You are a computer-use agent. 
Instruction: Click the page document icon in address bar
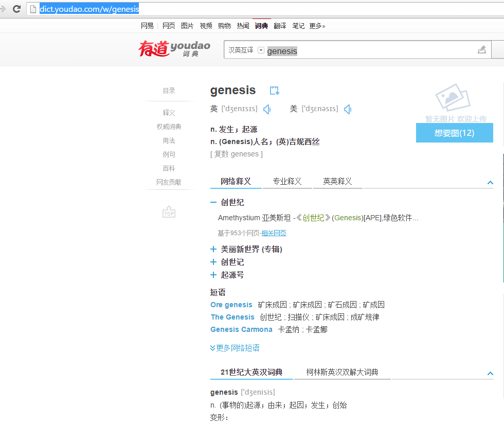(33, 9)
